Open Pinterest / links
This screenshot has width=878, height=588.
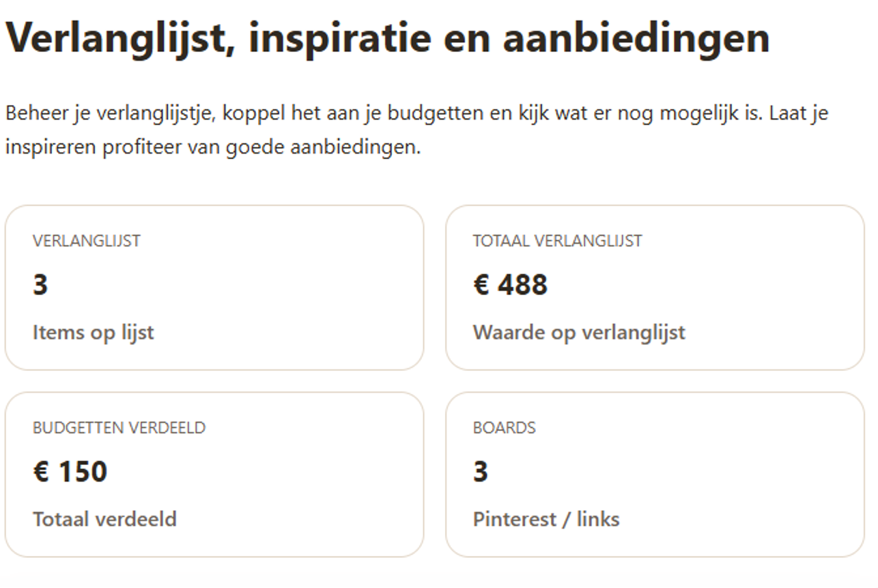point(546,519)
